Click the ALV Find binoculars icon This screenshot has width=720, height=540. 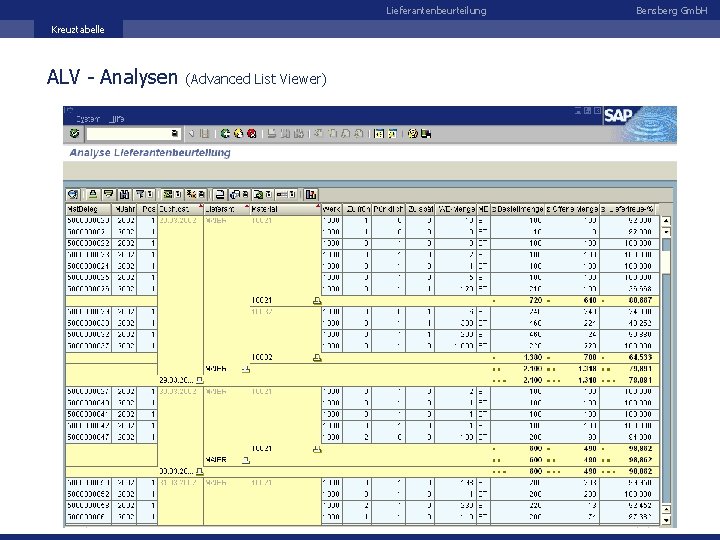pyautogui.click(x=124, y=195)
